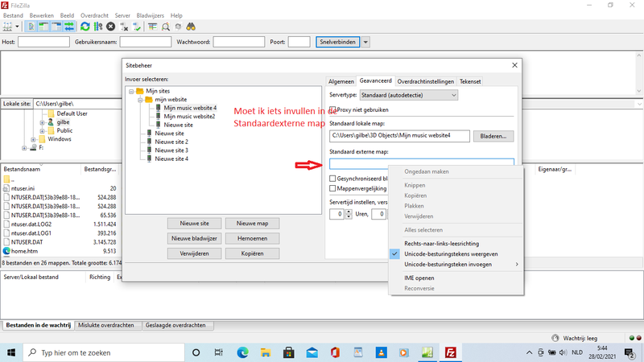Screen dimensions: 644x362
Task: Expand the Public folder in local tree
Action: (x=42, y=130)
